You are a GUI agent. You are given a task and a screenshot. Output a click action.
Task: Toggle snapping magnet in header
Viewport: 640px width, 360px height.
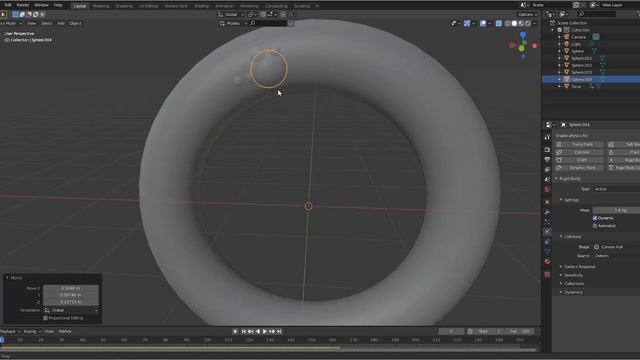click(263, 14)
